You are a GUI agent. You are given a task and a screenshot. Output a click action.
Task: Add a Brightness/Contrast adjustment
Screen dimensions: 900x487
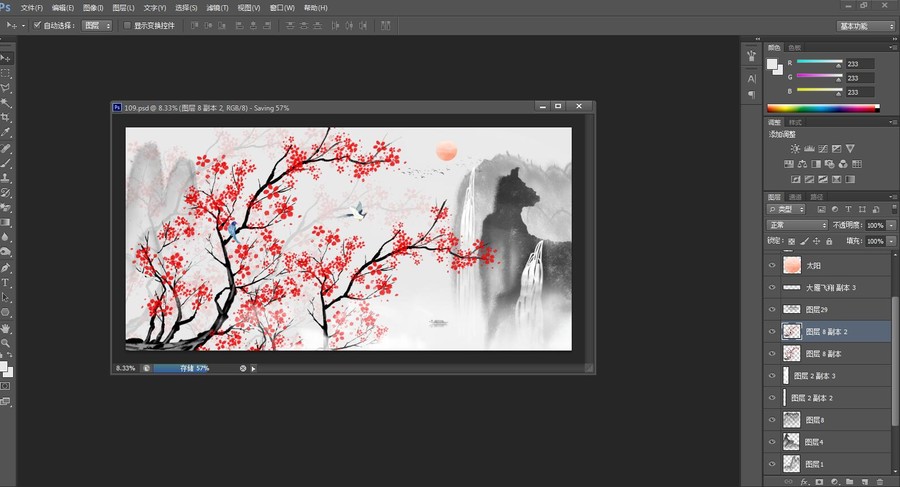795,149
